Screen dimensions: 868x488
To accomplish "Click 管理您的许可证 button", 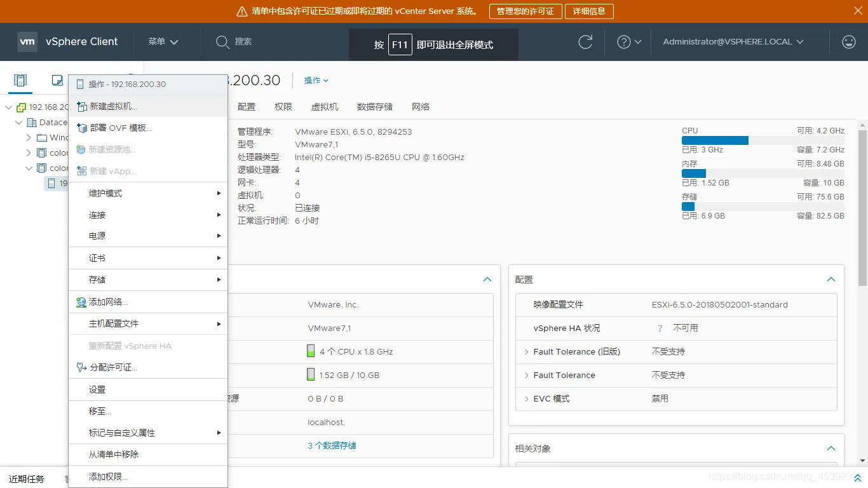I will pyautogui.click(x=526, y=11).
